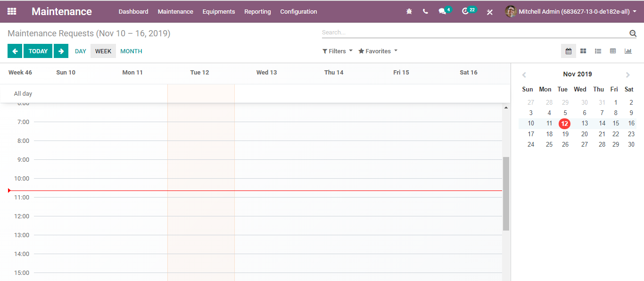The height and width of the screenshot is (281, 644).
Task: Select day 20 in mini calendar
Action: pos(585,134)
